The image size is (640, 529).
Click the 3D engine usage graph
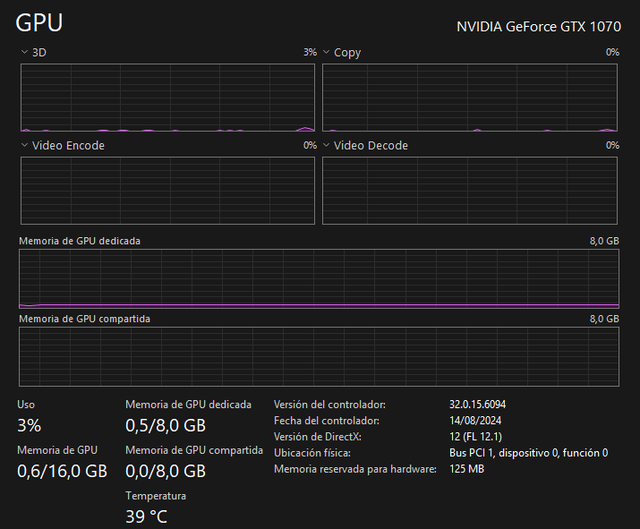coord(167,98)
